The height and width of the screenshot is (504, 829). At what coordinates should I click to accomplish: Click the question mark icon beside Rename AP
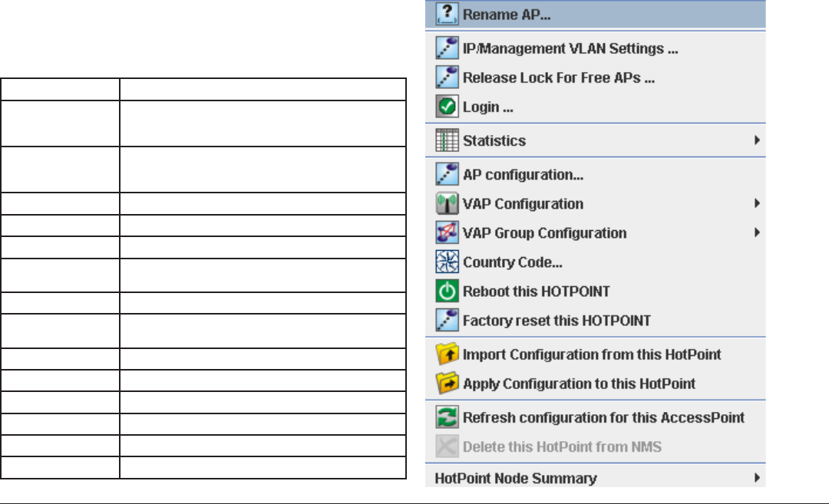point(447,15)
